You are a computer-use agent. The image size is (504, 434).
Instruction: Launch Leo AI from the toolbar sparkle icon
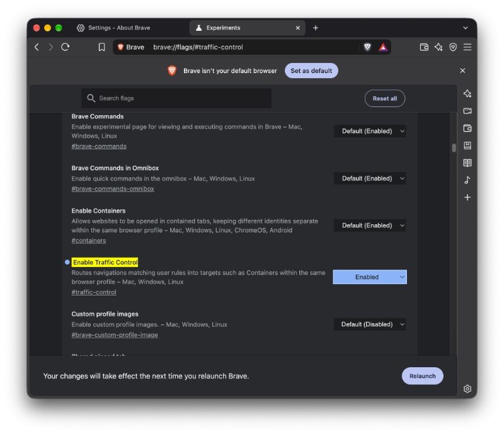[438, 47]
